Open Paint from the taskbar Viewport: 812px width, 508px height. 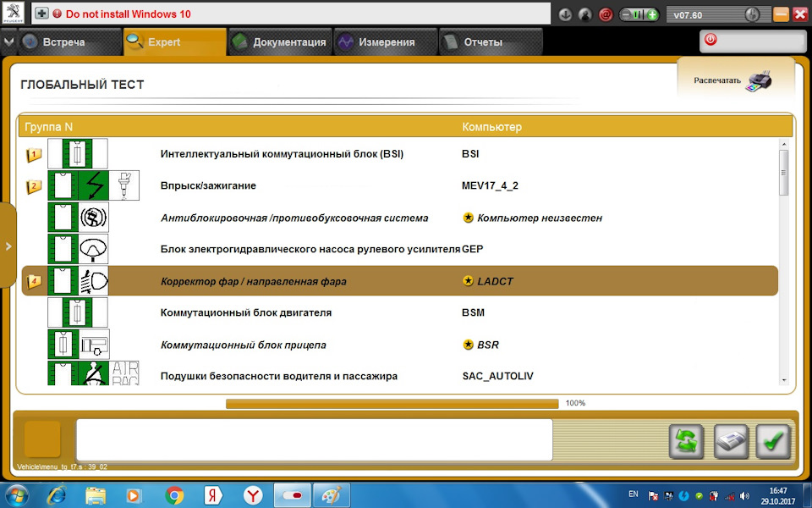[332, 495]
